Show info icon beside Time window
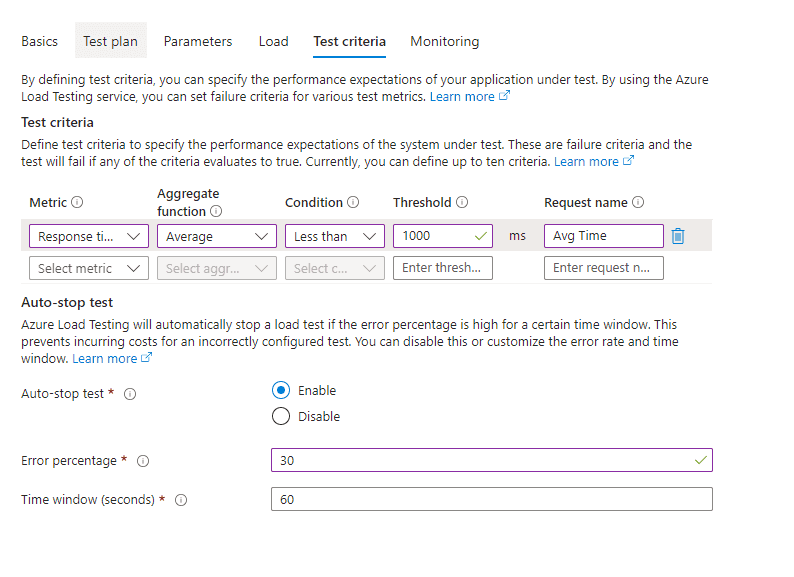 181,500
